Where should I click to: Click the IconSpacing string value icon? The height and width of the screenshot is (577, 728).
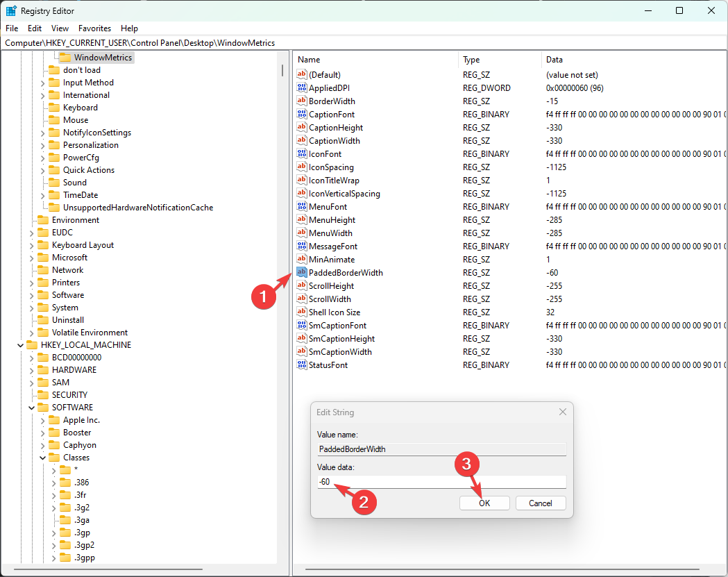301,167
